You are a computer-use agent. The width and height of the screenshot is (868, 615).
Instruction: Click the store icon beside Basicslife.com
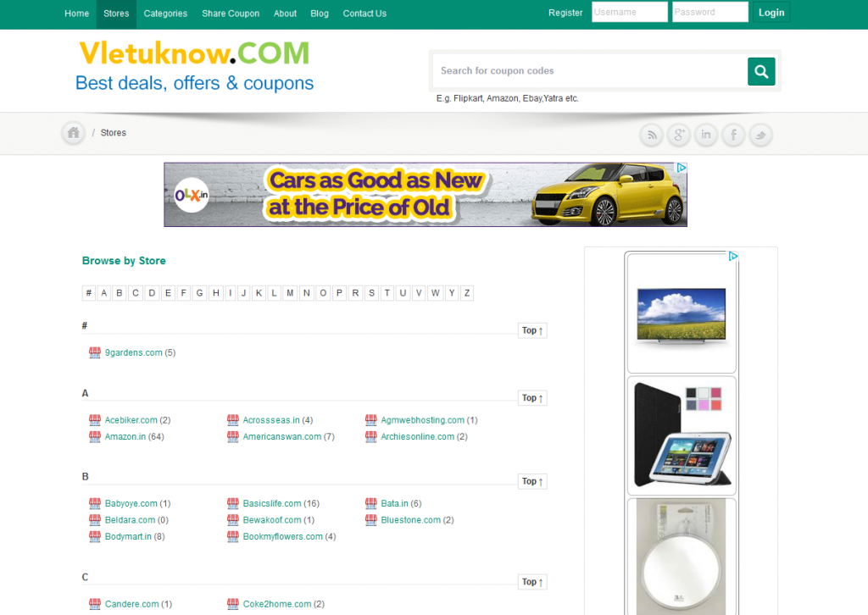[x=232, y=503]
